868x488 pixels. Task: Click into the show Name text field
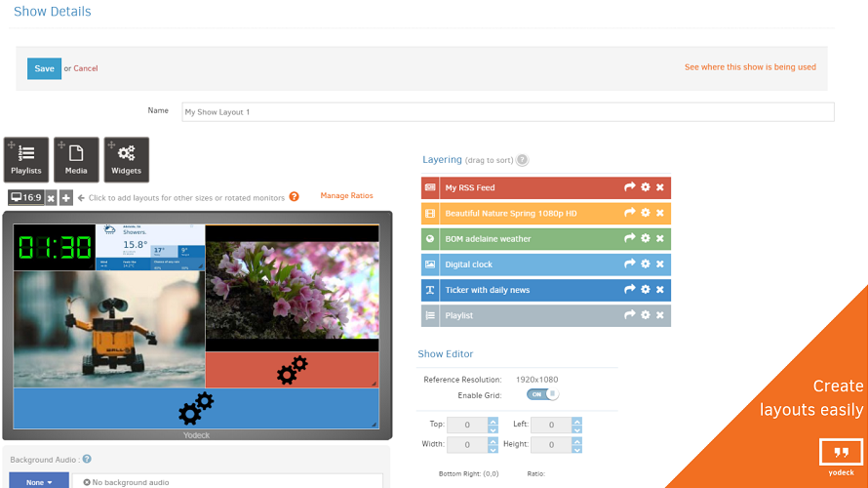tap(507, 112)
